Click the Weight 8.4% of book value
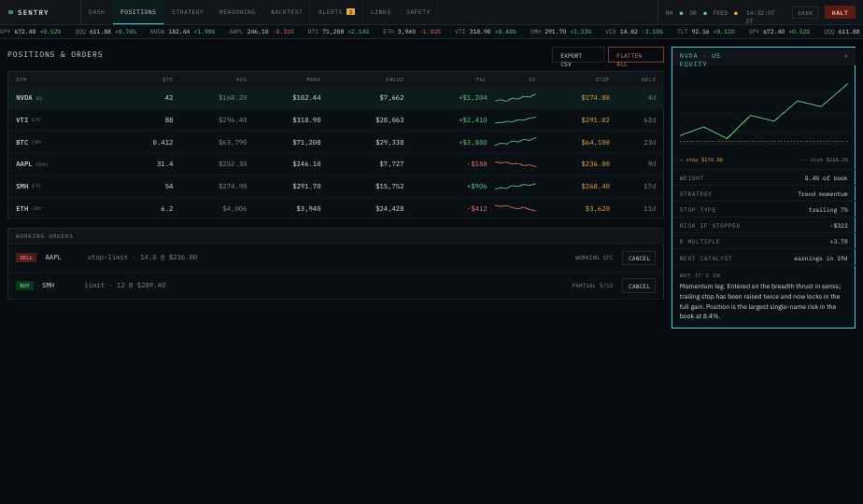The height and width of the screenshot is (504, 863). click(x=826, y=177)
